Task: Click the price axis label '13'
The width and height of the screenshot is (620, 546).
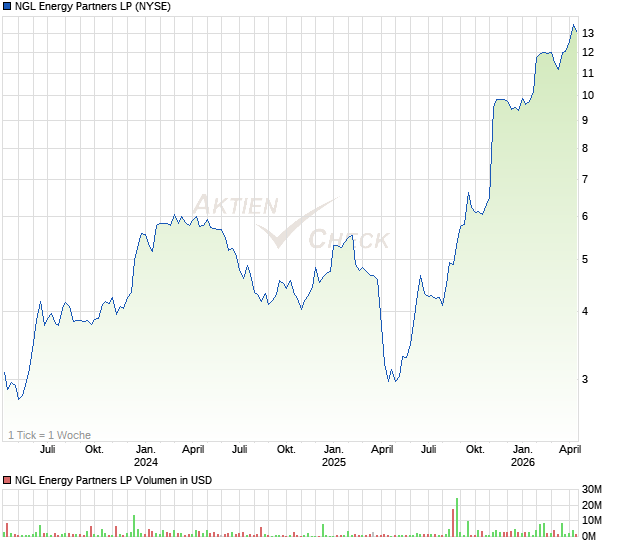Action: (x=588, y=33)
